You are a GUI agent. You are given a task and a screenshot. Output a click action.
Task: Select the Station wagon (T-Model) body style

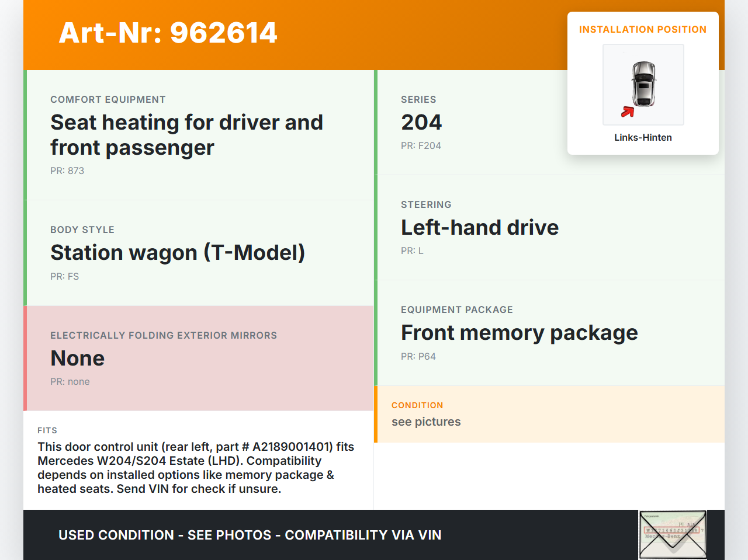[178, 253]
